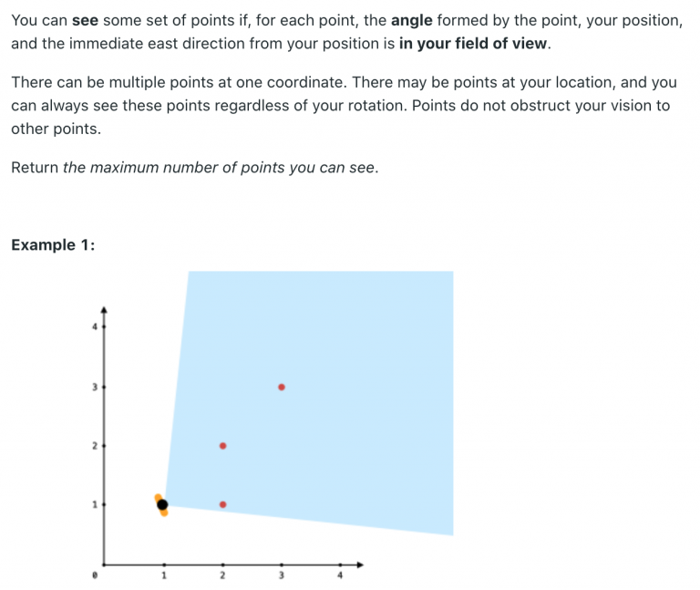Click the y-axis label "3"
This screenshot has height=590, width=700.
(x=94, y=387)
